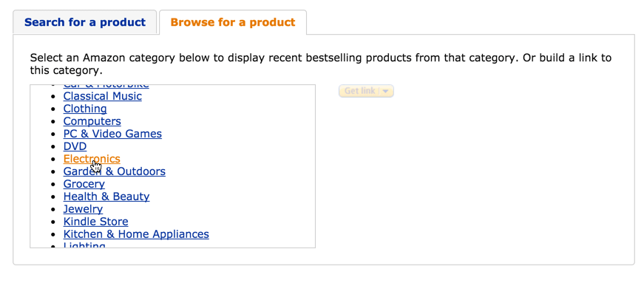Image resolution: width=644 pixels, height=286 pixels.
Task: Click the category selection instruction text
Action: (320, 64)
